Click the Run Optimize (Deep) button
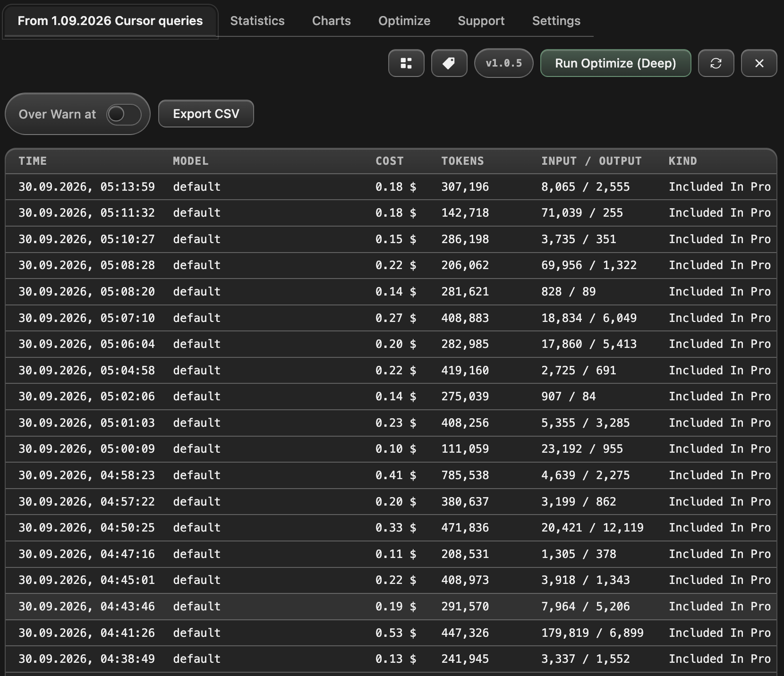The width and height of the screenshot is (784, 676). [x=615, y=63]
